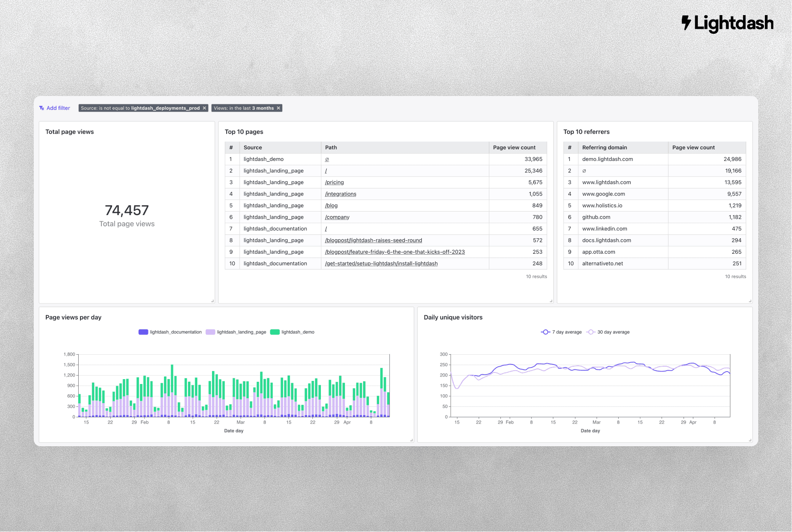Screen dimensions: 792x532
Task: Click the Top 10 referrers tile resize handle
Action: point(750,301)
